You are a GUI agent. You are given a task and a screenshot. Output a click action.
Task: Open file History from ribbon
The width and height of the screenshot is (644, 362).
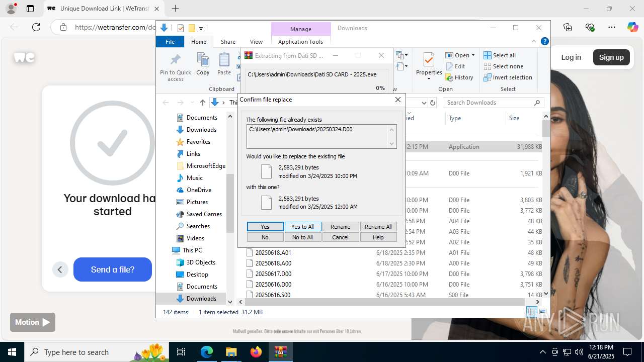coord(459,77)
